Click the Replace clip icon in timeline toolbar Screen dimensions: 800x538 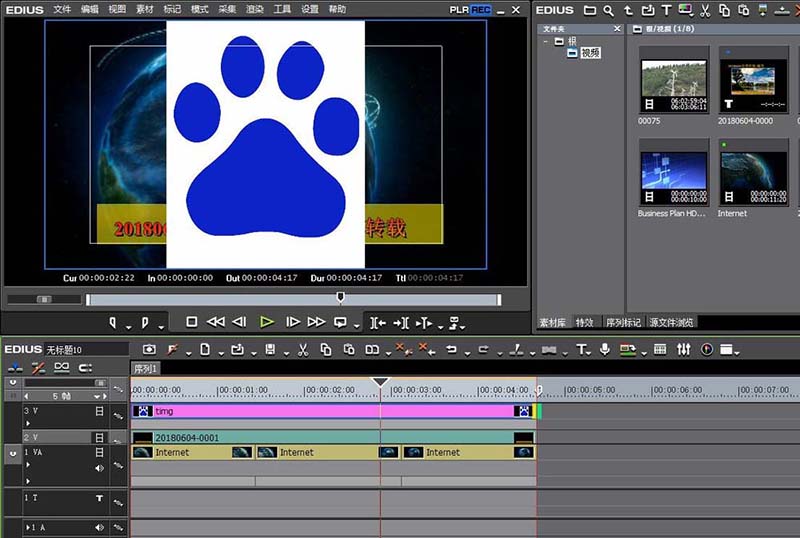pyautogui.click(x=372, y=349)
